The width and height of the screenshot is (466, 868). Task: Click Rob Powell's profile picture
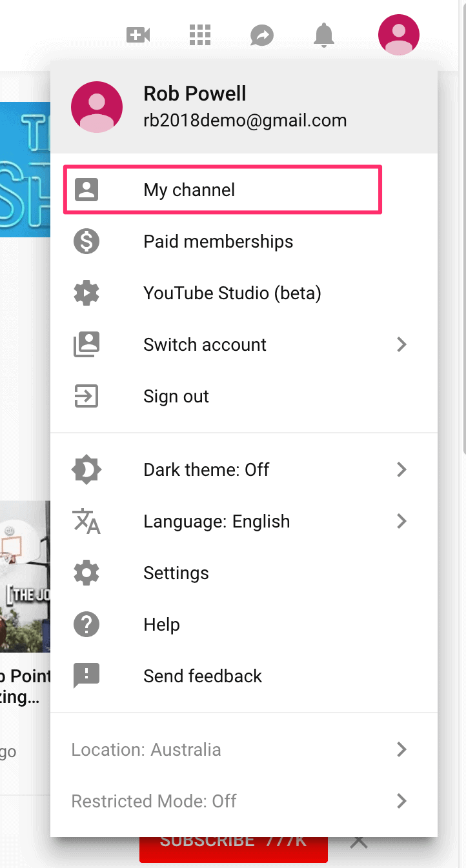click(96, 106)
